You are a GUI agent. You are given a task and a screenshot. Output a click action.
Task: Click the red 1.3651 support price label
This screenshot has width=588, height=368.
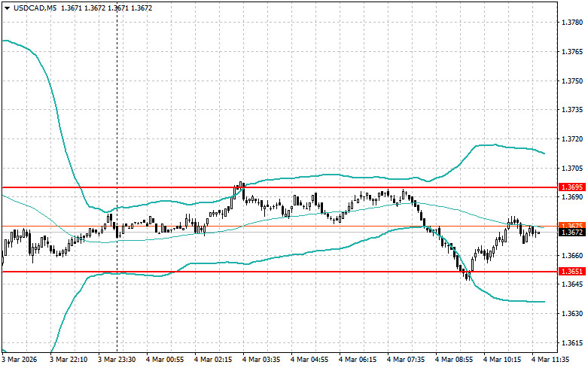click(572, 272)
